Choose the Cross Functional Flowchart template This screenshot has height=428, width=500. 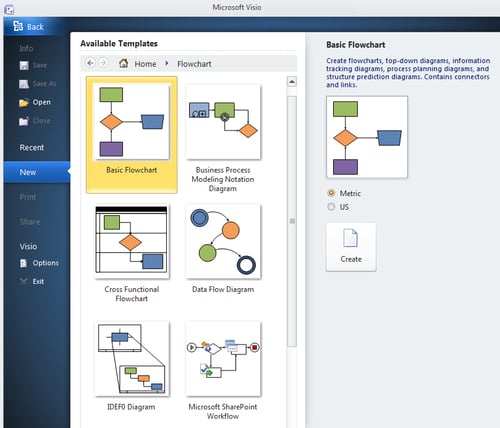(132, 253)
